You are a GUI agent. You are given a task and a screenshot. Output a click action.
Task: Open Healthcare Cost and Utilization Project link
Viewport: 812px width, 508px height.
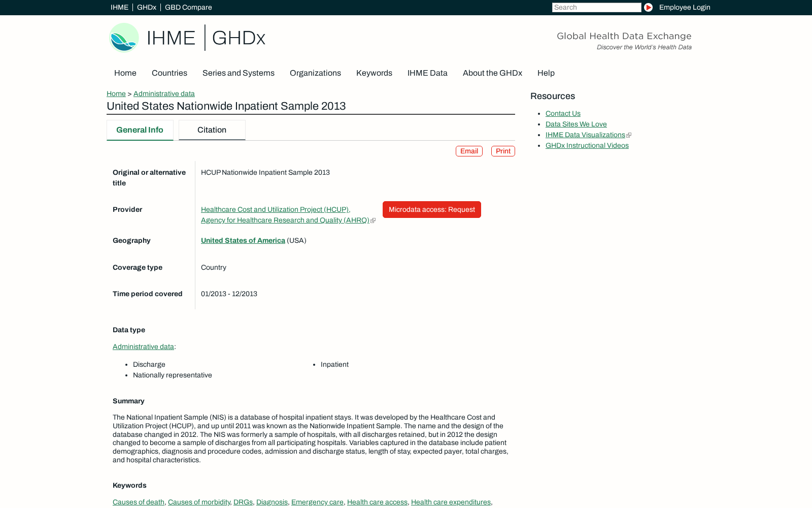(276, 209)
